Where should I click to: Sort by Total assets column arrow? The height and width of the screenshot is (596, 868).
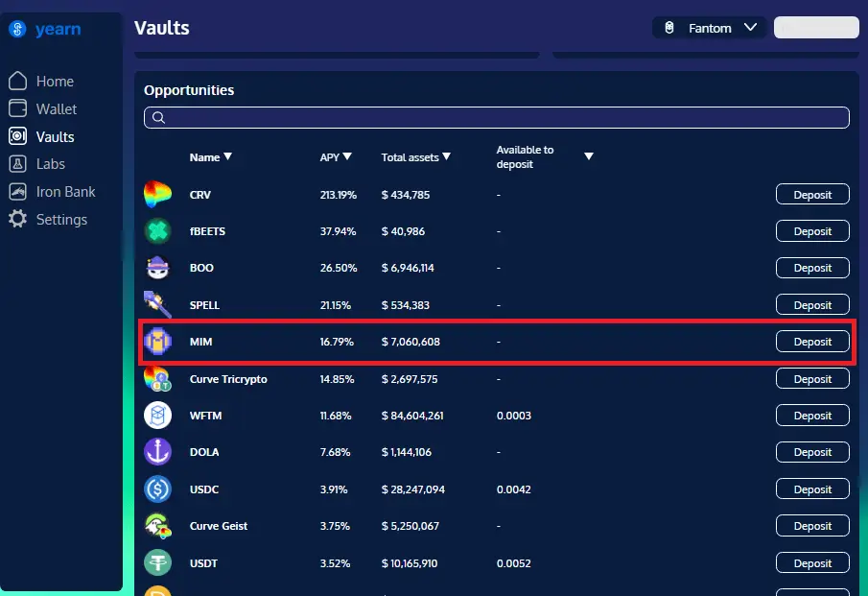(446, 157)
